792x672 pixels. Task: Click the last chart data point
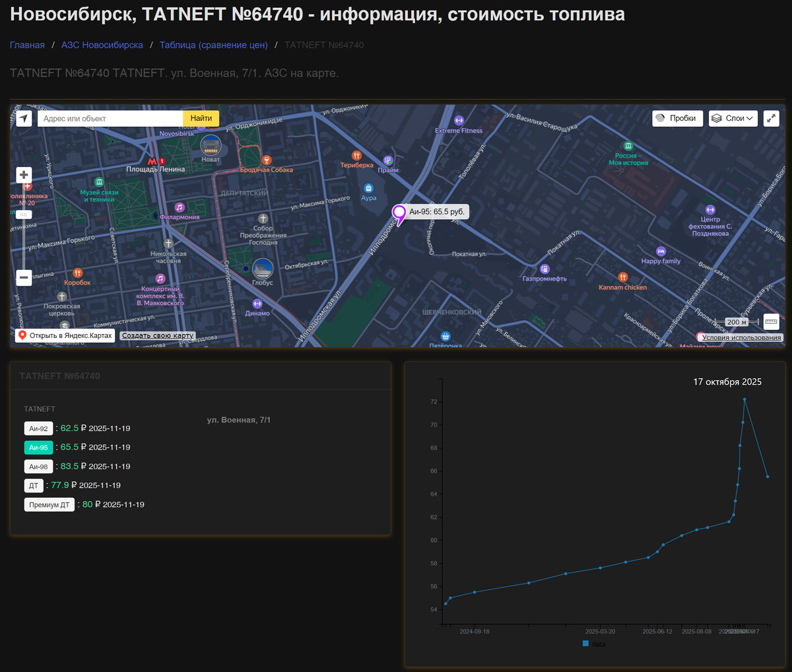coord(768,477)
